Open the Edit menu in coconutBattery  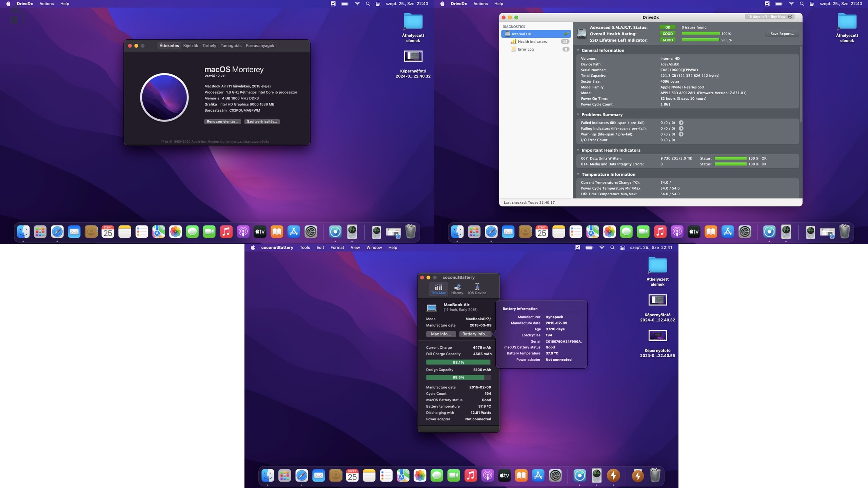320,248
